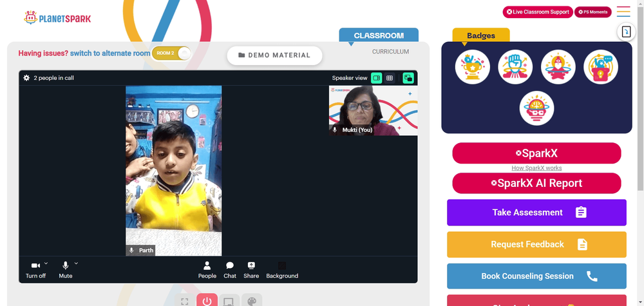Select the meditating figure badge

point(558,66)
